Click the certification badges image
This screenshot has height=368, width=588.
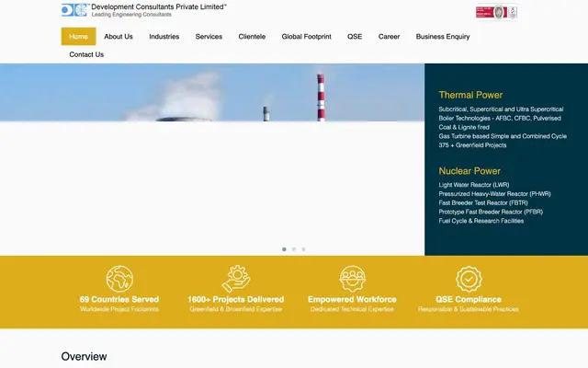click(496, 12)
